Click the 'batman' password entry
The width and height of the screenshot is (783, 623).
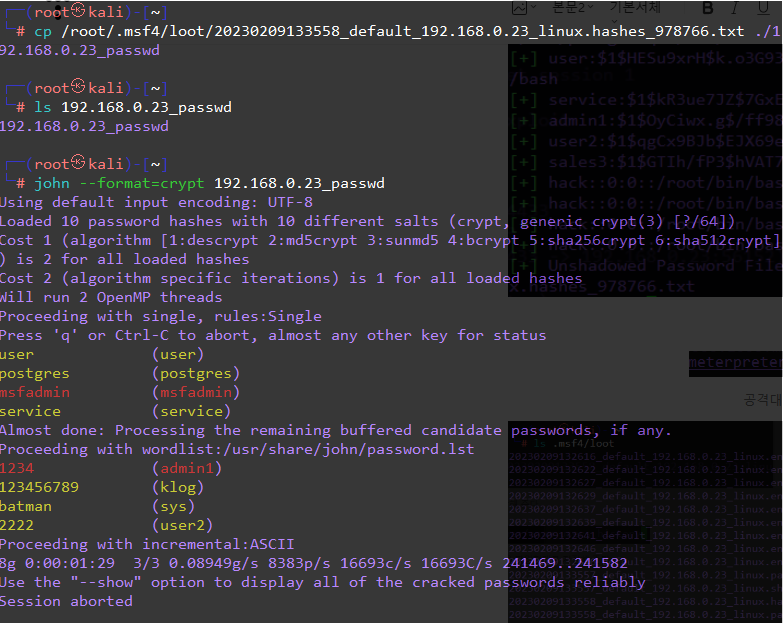pyautogui.click(x=26, y=506)
